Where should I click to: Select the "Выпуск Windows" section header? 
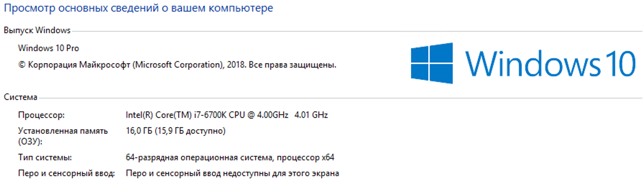(37, 30)
